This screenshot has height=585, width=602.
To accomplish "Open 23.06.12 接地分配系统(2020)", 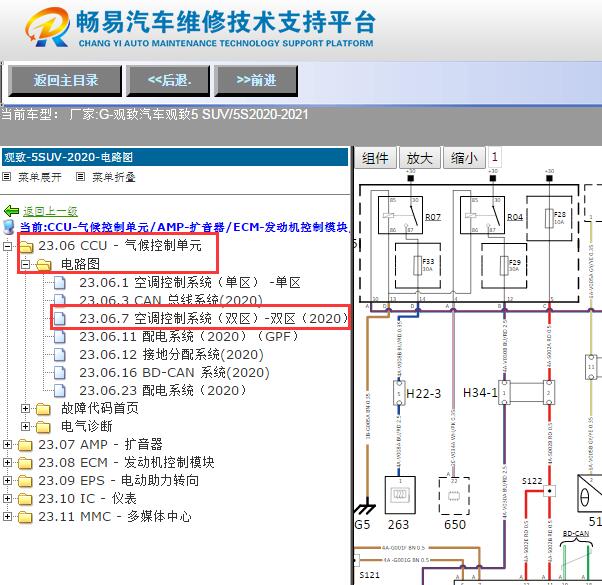I will tap(171, 355).
